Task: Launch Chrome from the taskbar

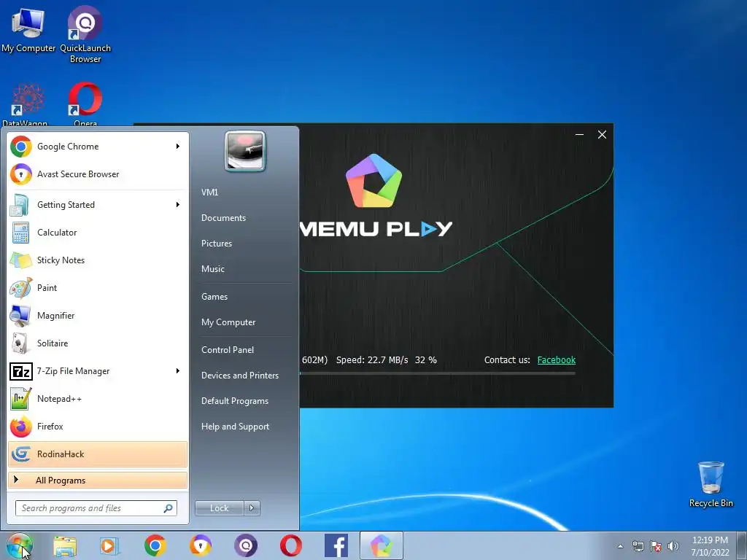Action: point(155,545)
